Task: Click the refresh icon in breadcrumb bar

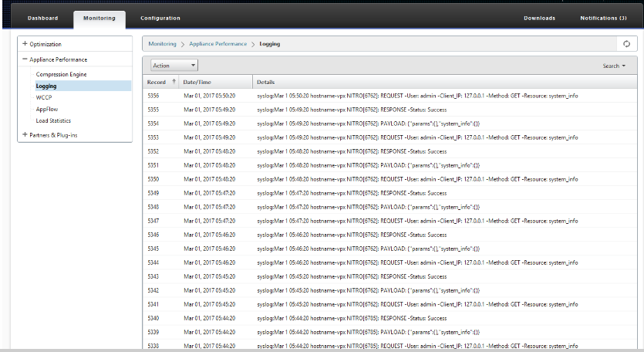Action: tap(626, 44)
